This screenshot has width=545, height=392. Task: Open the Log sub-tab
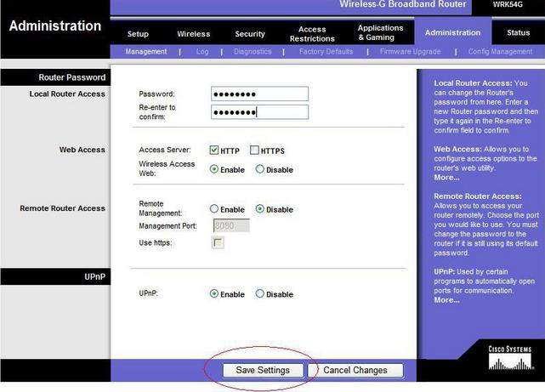tap(202, 51)
